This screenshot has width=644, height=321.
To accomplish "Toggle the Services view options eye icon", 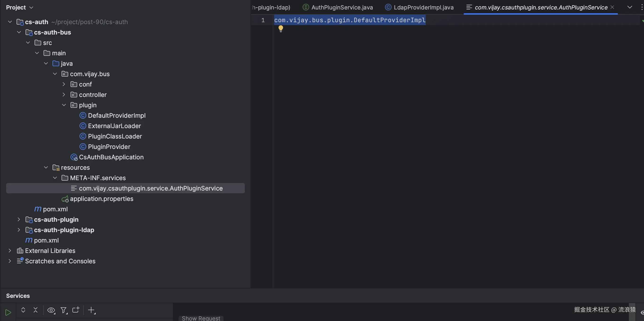I will (x=51, y=310).
